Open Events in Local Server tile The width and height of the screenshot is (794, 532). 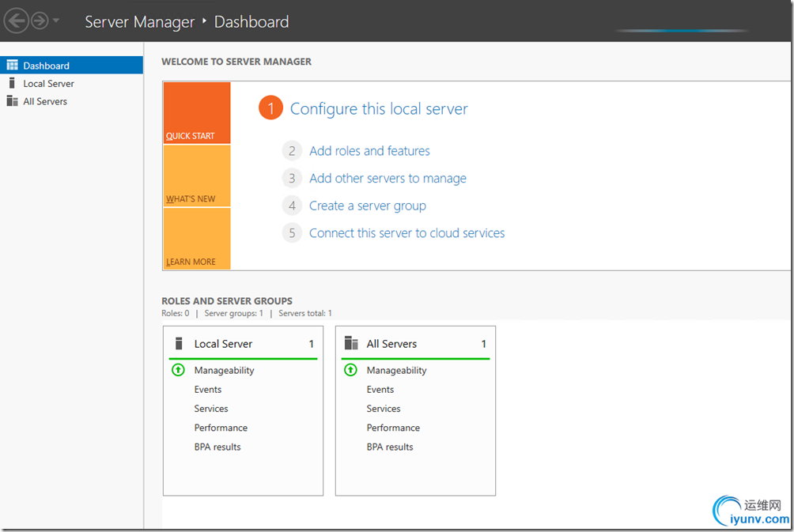coord(208,389)
